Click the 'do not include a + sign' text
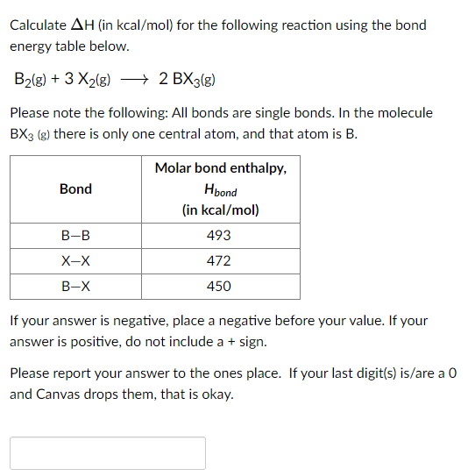Screen dimensions: 468x476 pos(196,342)
